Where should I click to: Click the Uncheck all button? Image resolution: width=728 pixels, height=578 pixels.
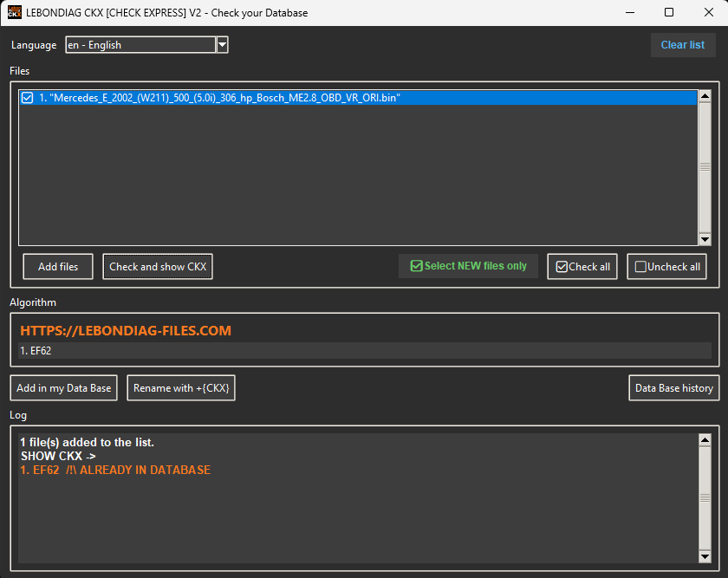(x=666, y=267)
